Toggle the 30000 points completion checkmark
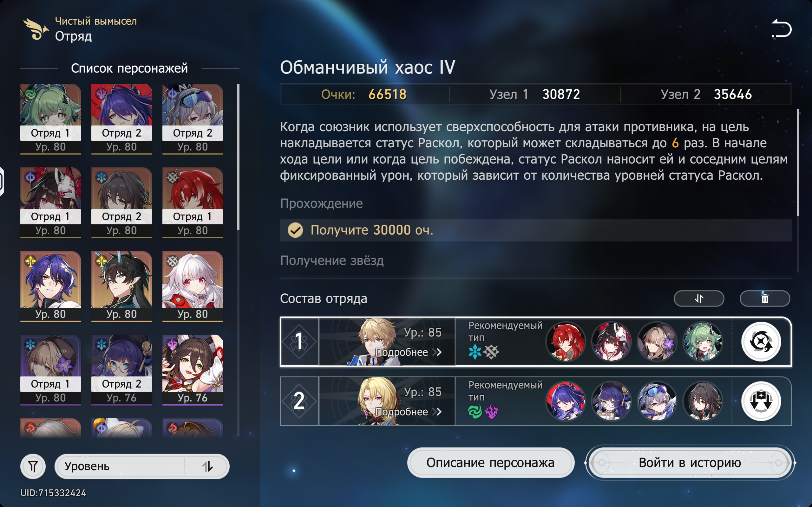 pos(295,230)
